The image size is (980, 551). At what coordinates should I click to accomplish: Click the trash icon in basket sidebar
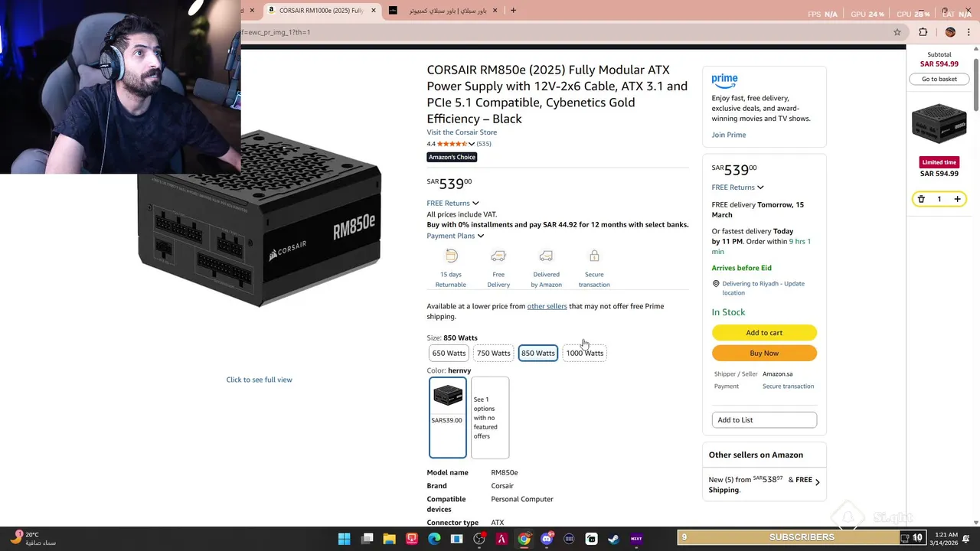tap(921, 199)
